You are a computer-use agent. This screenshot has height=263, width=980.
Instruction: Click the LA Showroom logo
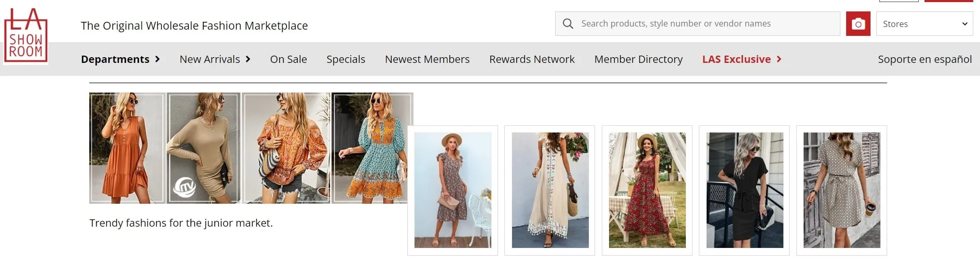25,35
